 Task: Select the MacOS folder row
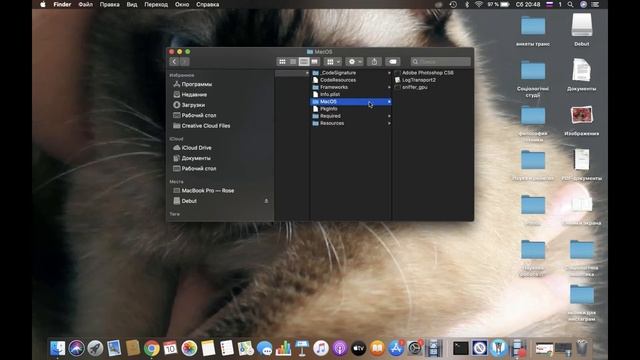coord(351,102)
